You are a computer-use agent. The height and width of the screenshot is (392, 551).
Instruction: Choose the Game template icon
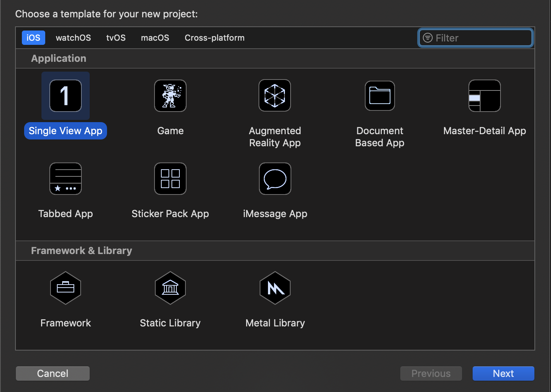click(x=170, y=96)
